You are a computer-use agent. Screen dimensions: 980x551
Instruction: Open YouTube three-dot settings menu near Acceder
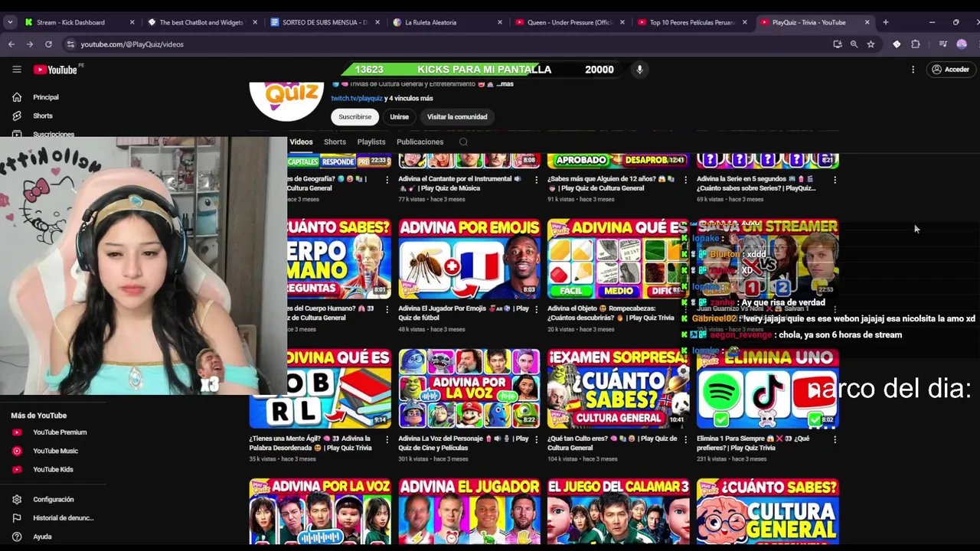coord(913,70)
